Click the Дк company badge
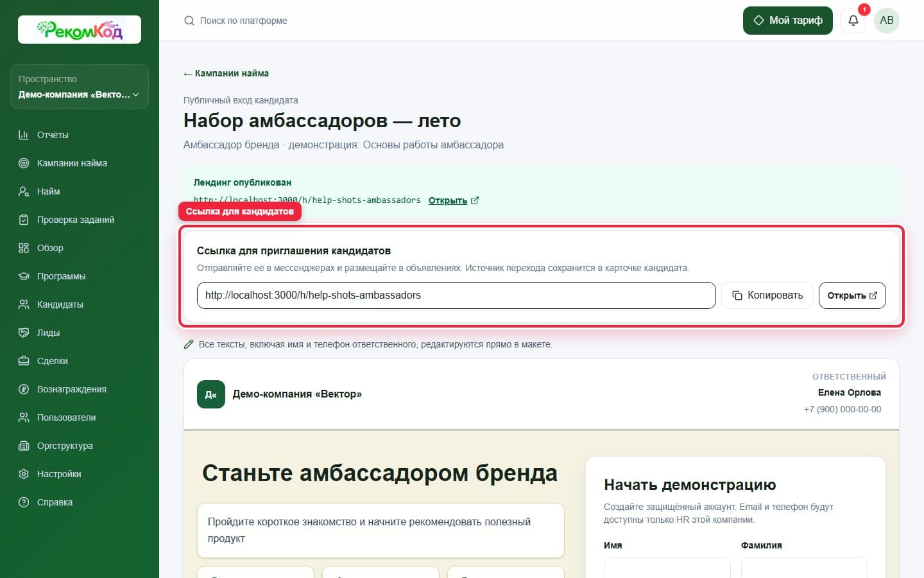This screenshot has height=578, width=924. point(211,394)
